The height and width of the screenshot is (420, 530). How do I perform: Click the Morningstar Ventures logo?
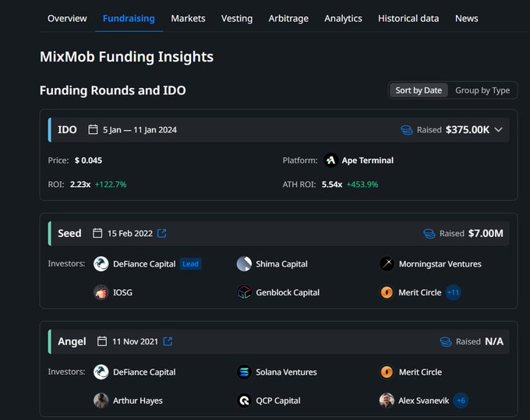tap(387, 264)
